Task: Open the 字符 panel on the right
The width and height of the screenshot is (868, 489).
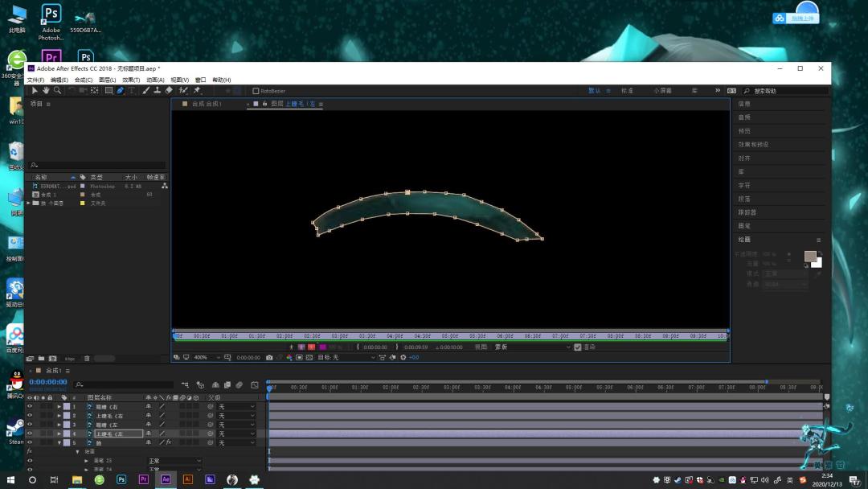Action: click(x=744, y=185)
